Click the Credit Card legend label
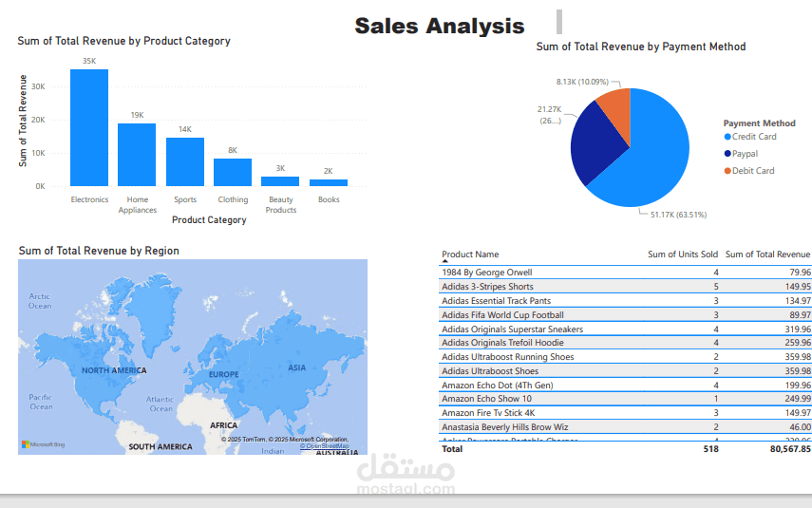812x508 pixels. 754,137
